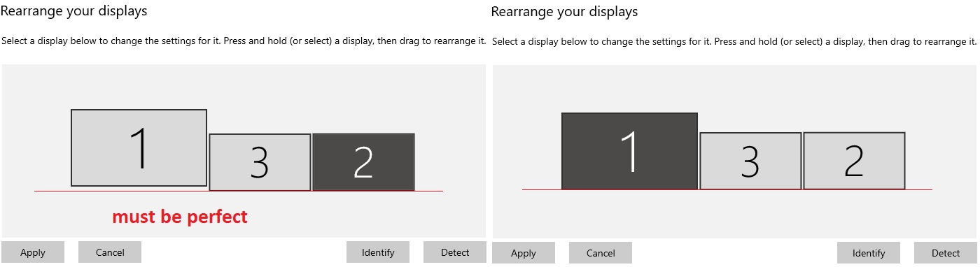Screen dimensions: 980x267
Task: Click Apply button in the left panel
Action: [x=33, y=252]
